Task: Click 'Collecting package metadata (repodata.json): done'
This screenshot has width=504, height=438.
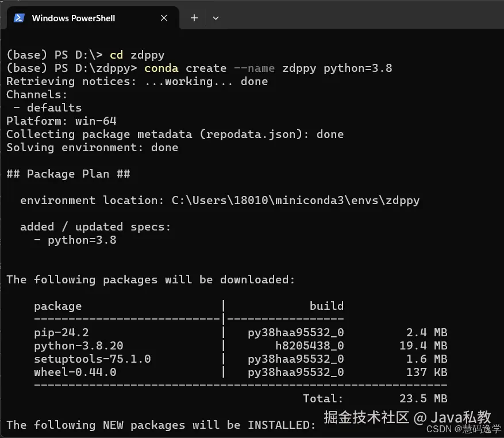Action: (175, 135)
